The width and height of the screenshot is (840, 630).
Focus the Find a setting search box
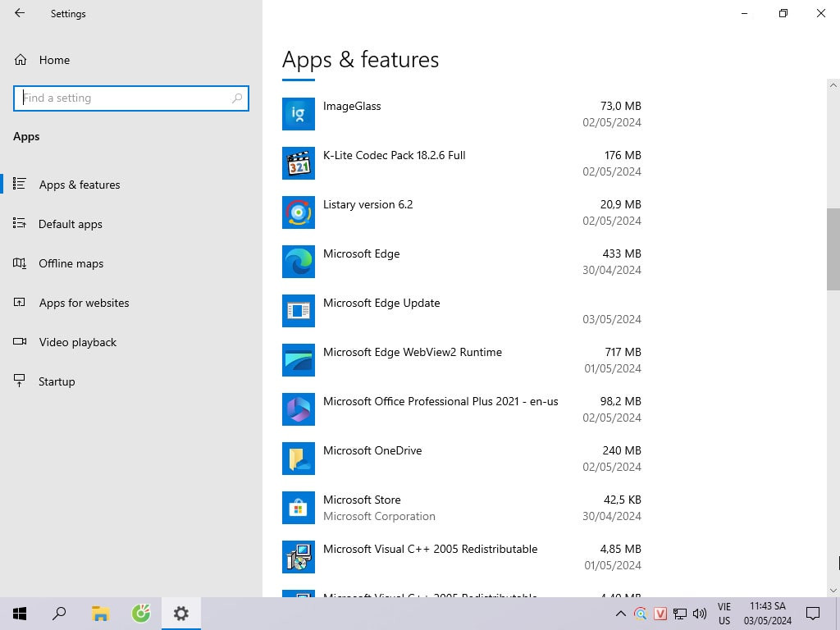coord(123,98)
